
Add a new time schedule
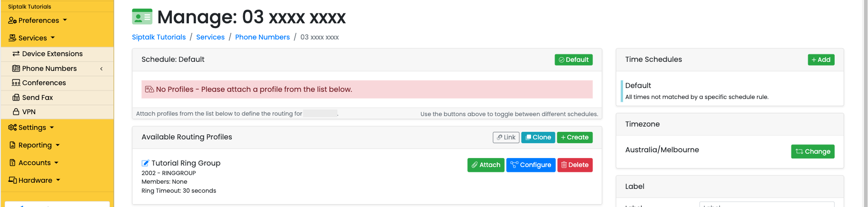(821, 59)
